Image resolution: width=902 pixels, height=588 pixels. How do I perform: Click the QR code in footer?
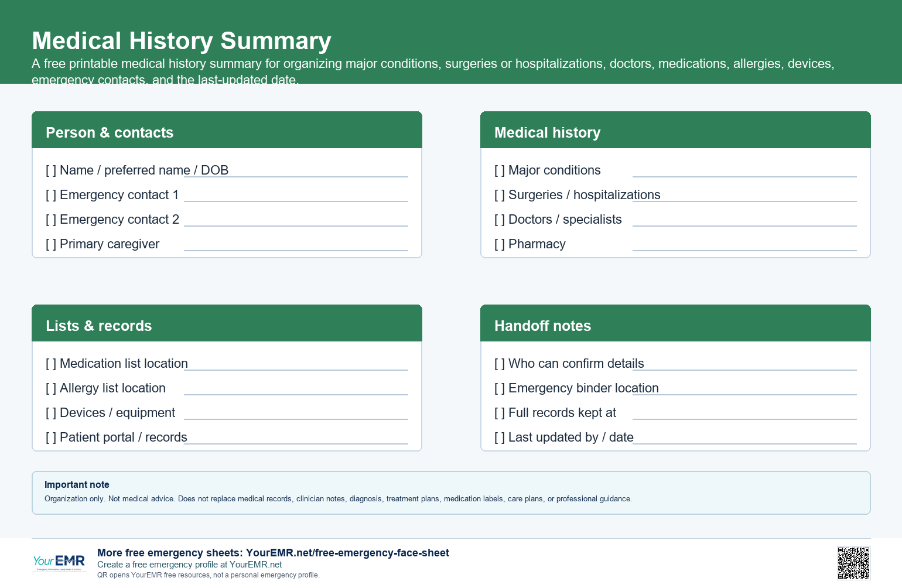tap(853, 563)
